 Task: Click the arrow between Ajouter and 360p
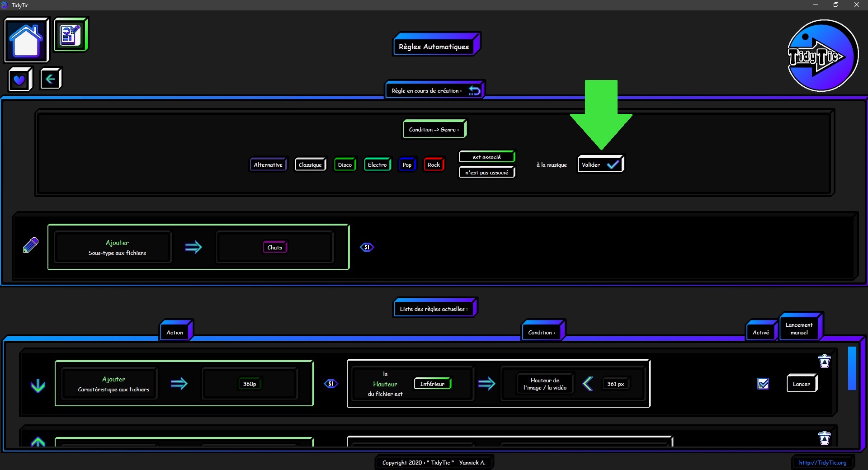click(179, 384)
